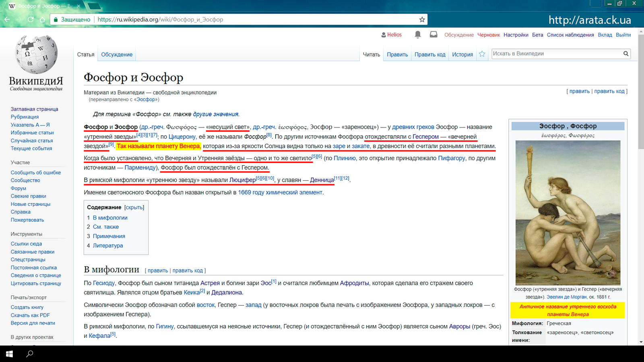This screenshot has width=644, height=362.
Task: Switch to Обсуждение article tab
Action: coord(117,54)
